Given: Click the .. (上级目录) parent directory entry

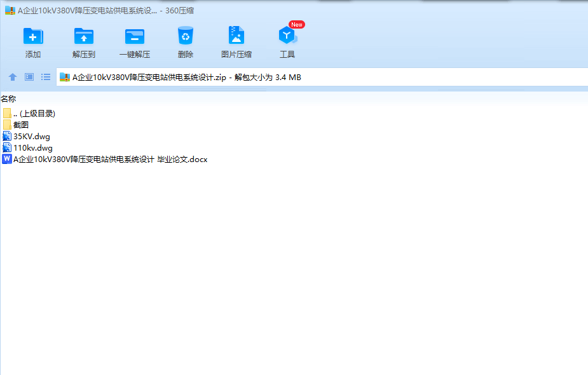Looking at the screenshot, I should (x=34, y=113).
